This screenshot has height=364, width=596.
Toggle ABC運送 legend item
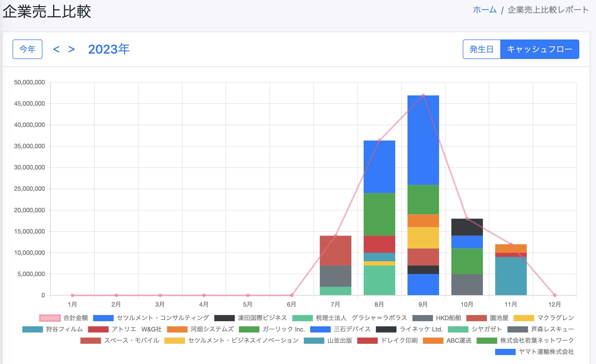tap(447, 341)
